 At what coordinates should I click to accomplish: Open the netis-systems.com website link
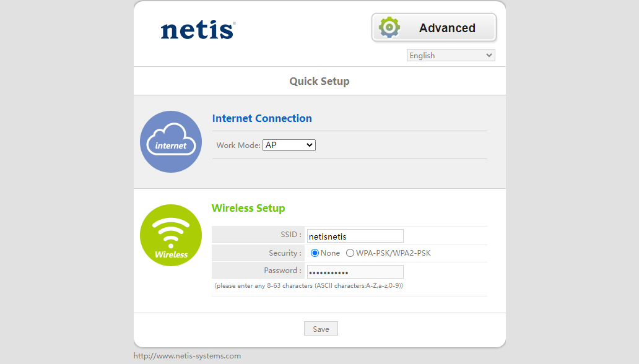pyautogui.click(x=187, y=356)
